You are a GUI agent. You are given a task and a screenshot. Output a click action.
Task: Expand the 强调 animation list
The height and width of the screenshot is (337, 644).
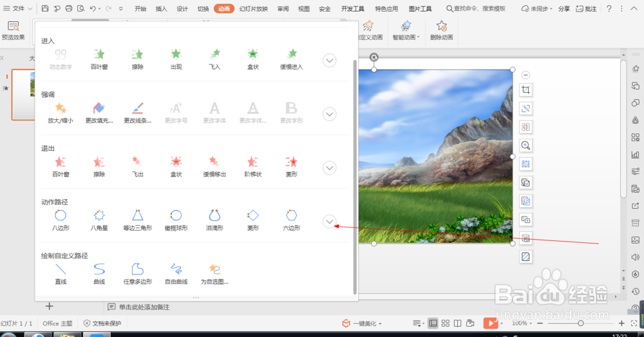(x=329, y=114)
